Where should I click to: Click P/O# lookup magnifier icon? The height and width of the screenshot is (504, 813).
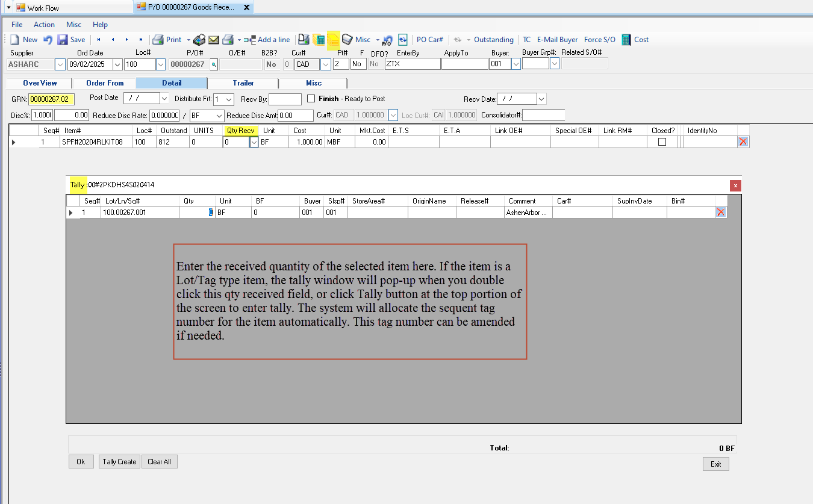point(213,64)
